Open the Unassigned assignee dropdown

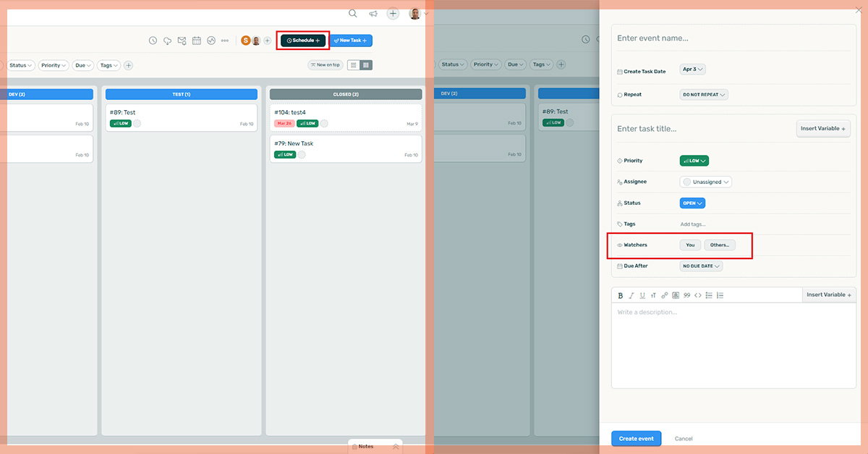point(706,182)
